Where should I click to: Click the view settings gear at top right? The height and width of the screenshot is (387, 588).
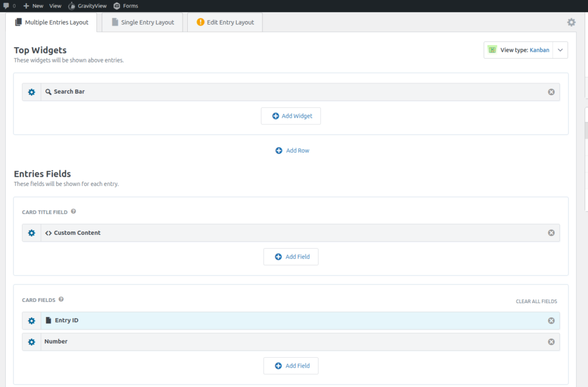571,22
